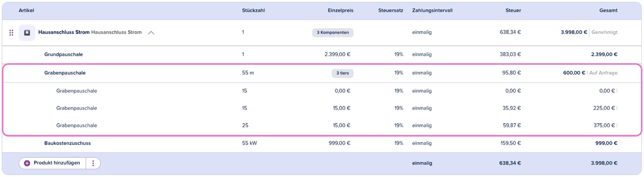
Task: Click the Artikel column header
Action: pyautogui.click(x=26, y=10)
